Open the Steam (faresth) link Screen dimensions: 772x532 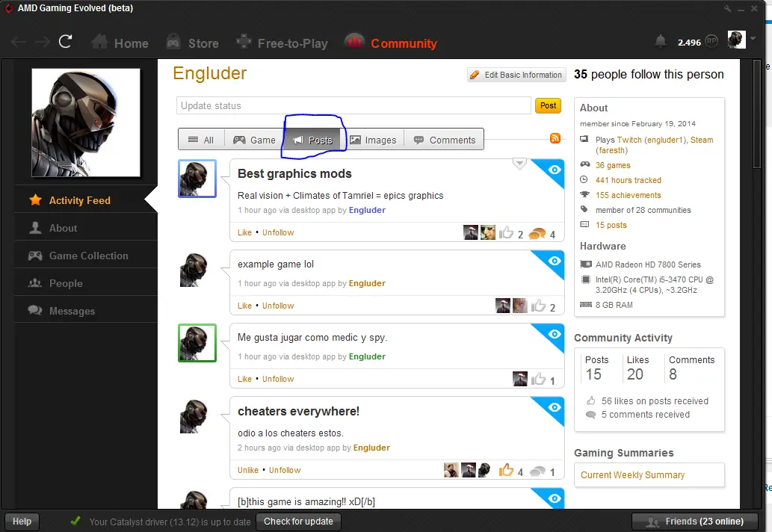click(x=655, y=145)
